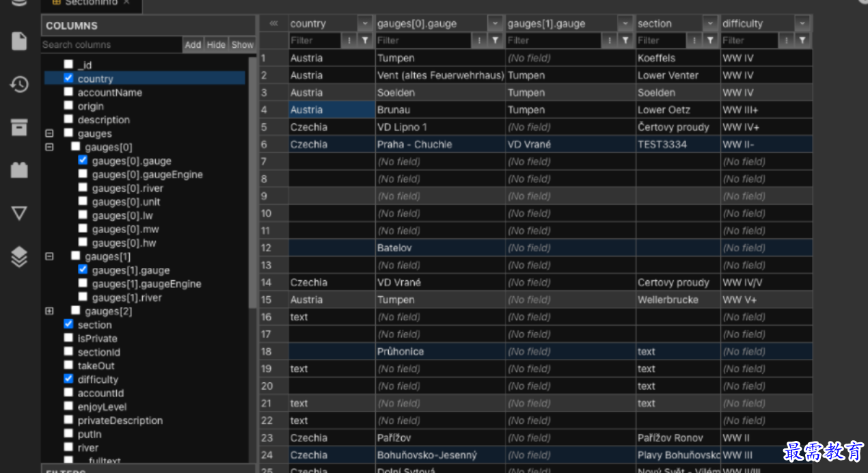Open the file icon in left sidebar

click(19, 41)
